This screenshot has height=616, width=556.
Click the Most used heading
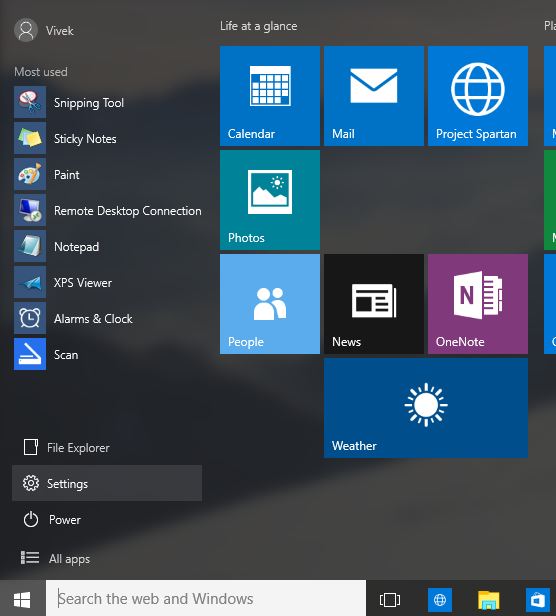[41, 72]
